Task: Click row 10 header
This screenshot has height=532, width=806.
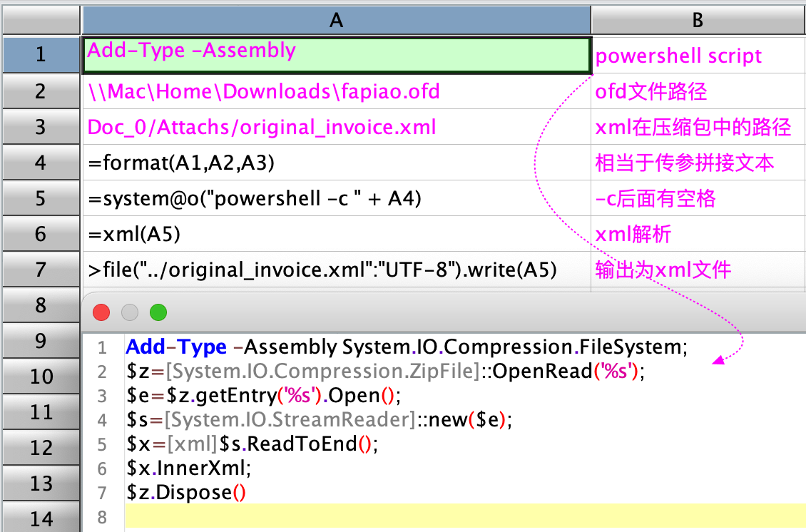Action: click(x=41, y=377)
